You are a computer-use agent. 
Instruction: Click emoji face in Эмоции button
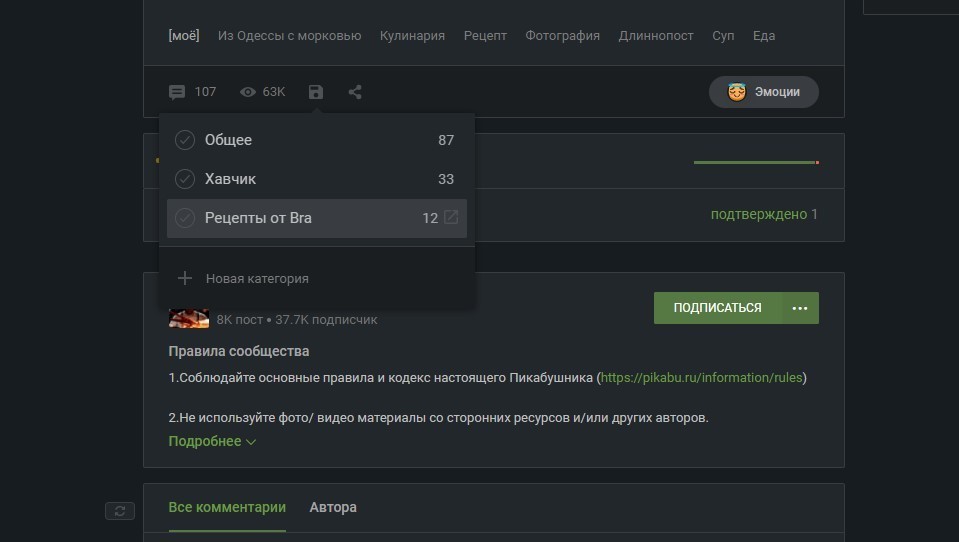(737, 92)
